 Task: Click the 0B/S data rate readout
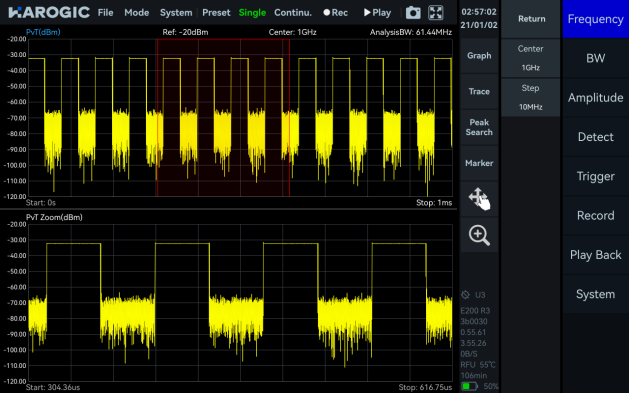click(469, 354)
